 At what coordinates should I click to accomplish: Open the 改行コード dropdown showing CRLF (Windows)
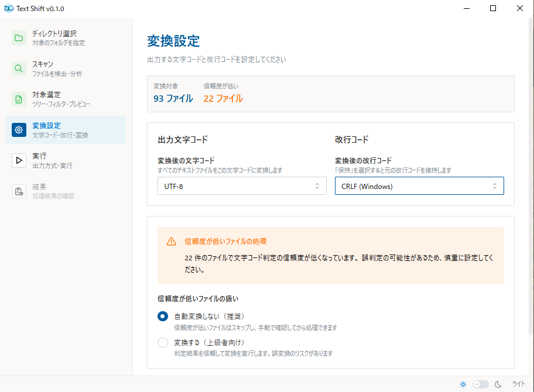[x=419, y=186]
